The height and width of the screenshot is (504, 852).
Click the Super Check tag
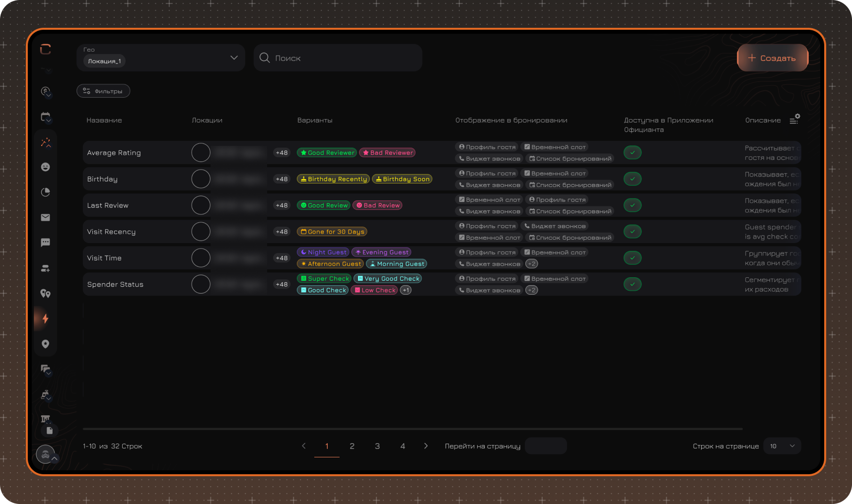pos(324,278)
